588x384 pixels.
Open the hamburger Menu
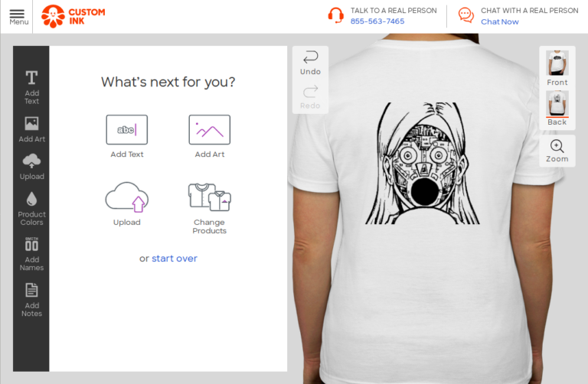[x=17, y=17]
